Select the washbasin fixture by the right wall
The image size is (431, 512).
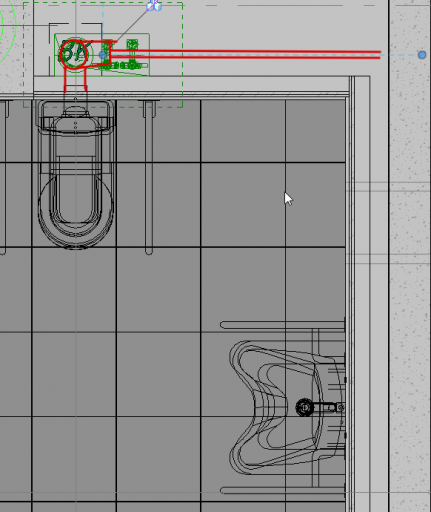287,407
